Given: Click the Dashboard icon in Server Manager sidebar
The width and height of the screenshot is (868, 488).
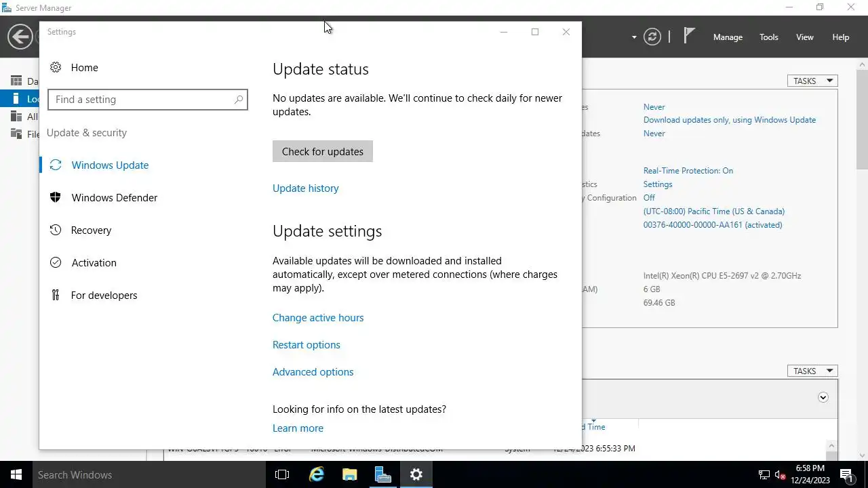Looking at the screenshot, I should click(x=16, y=81).
